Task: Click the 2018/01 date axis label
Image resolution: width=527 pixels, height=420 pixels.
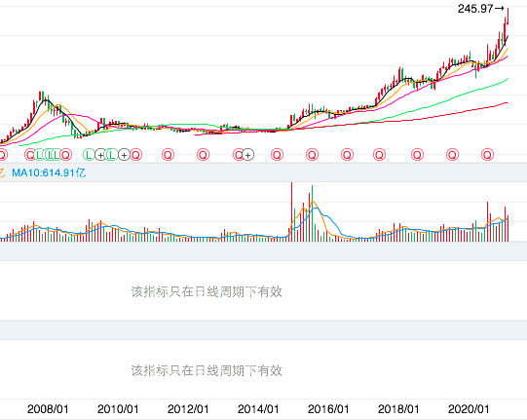Action: click(x=398, y=409)
